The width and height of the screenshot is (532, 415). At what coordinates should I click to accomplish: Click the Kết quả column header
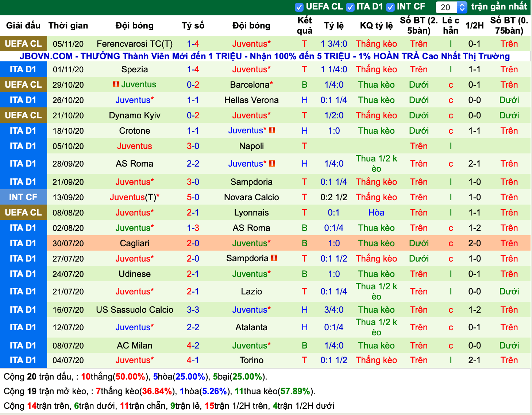click(304, 26)
